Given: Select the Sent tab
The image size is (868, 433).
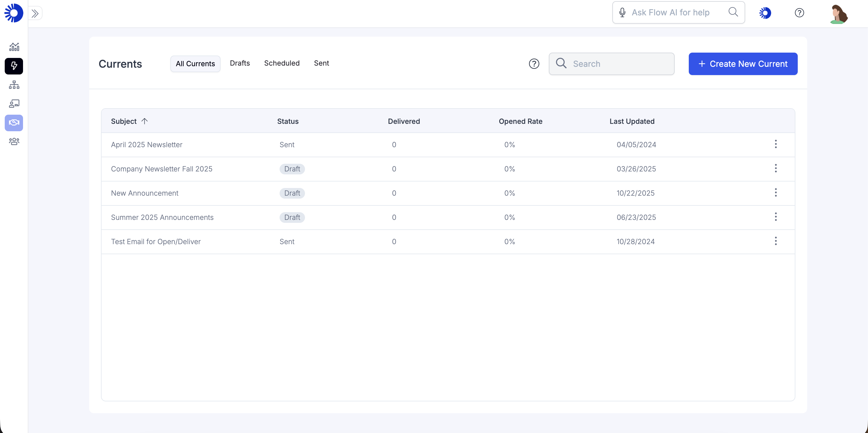Looking at the screenshot, I should pos(321,63).
